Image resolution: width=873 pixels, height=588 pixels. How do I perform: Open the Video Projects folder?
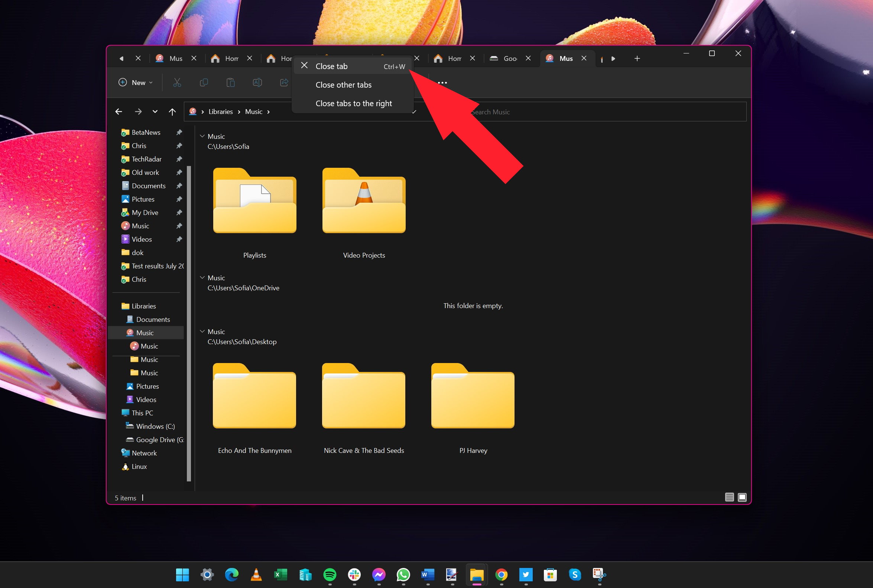[363, 210]
